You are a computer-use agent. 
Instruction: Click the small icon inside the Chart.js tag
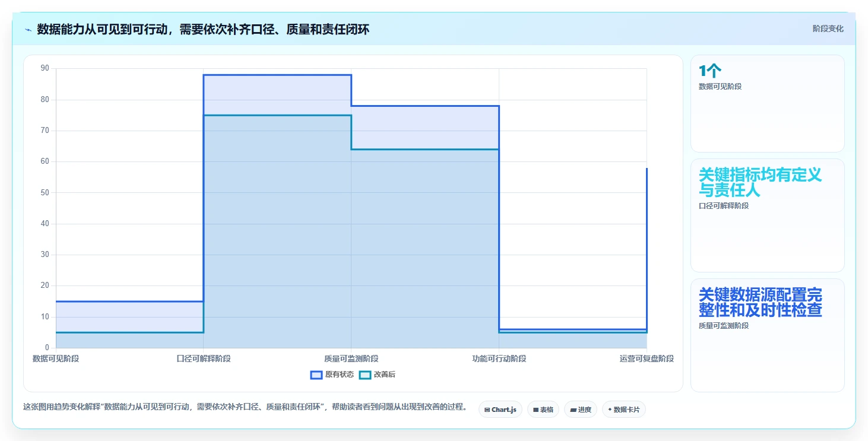click(487, 410)
